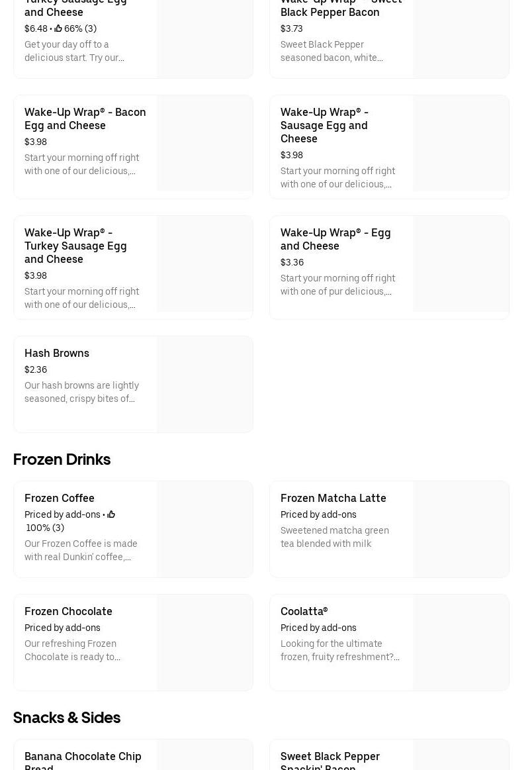Click the Hash Browns $2.36 price
The height and width of the screenshot is (770, 532).
click(36, 369)
